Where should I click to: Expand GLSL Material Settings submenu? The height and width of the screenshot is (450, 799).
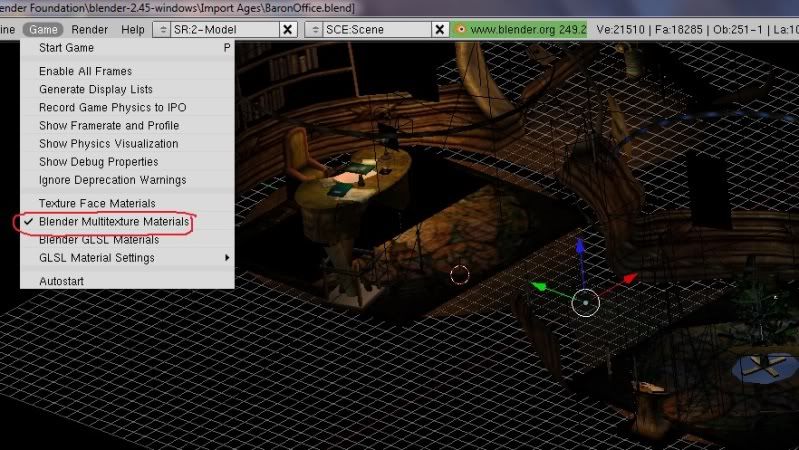[127, 258]
